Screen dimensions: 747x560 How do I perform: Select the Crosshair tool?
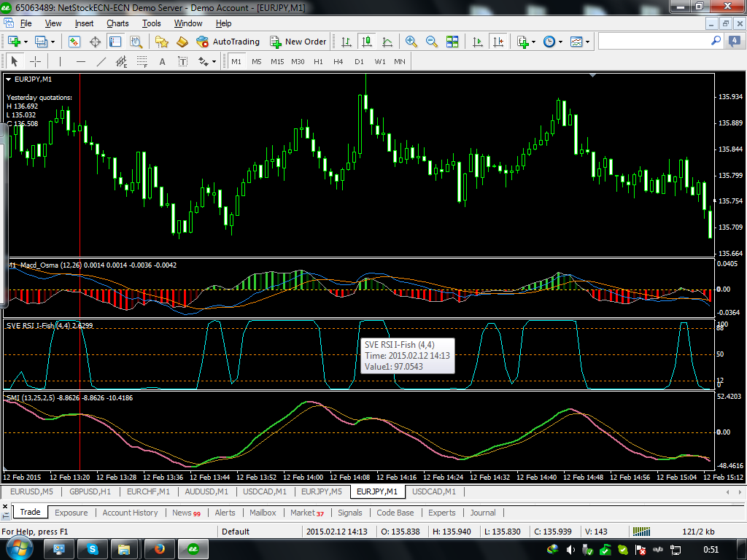(35, 61)
